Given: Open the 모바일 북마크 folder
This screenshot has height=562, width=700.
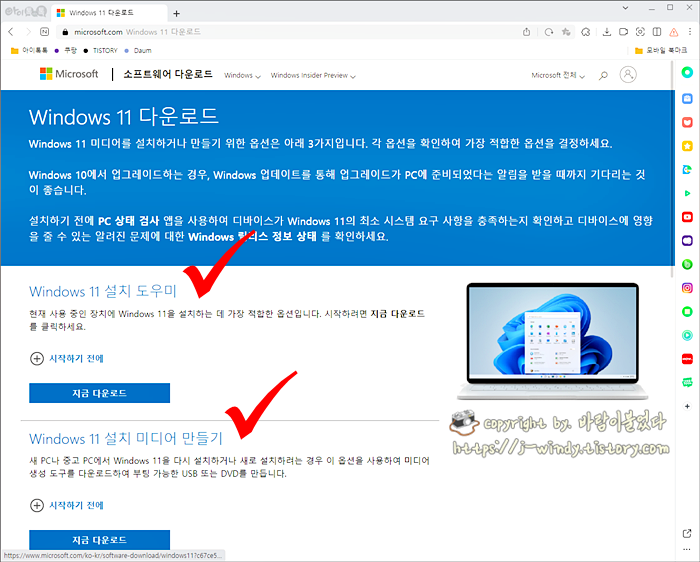Looking at the screenshot, I should [x=661, y=50].
